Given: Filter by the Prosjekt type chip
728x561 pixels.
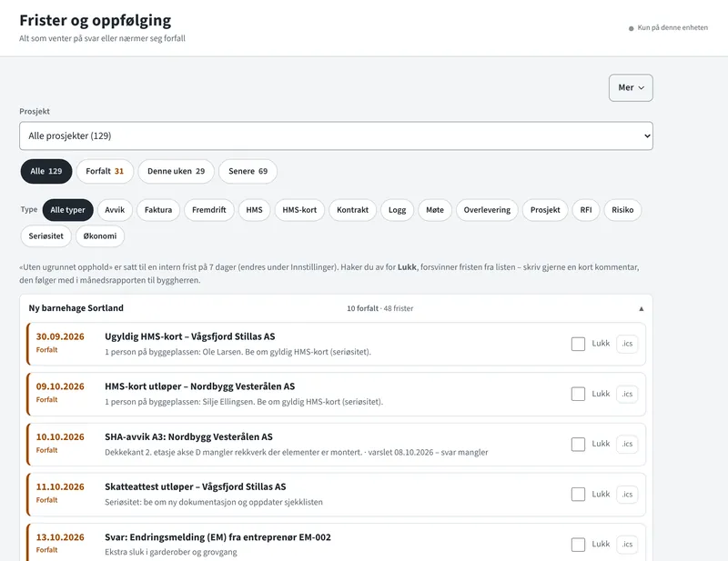Looking at the screenshot, I should [x=545, y=210].
